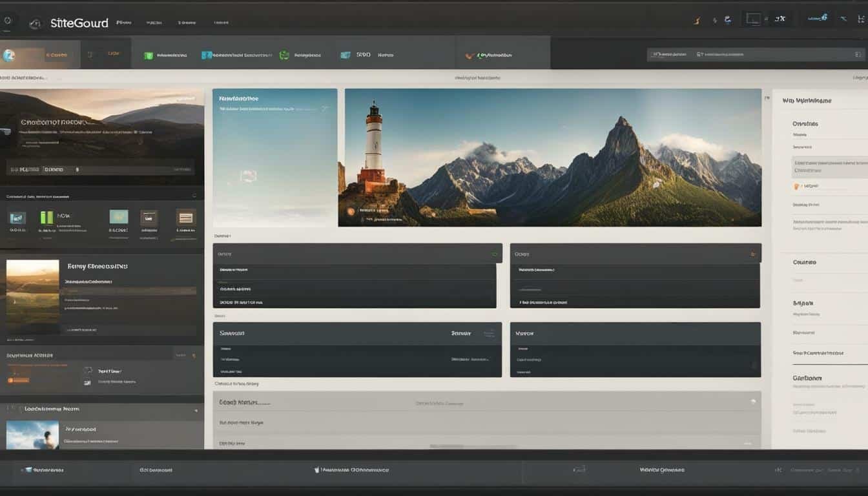Click the bright green square toolbar icon
The width and height of the screenshot is (868, 496).
point(149,56)
